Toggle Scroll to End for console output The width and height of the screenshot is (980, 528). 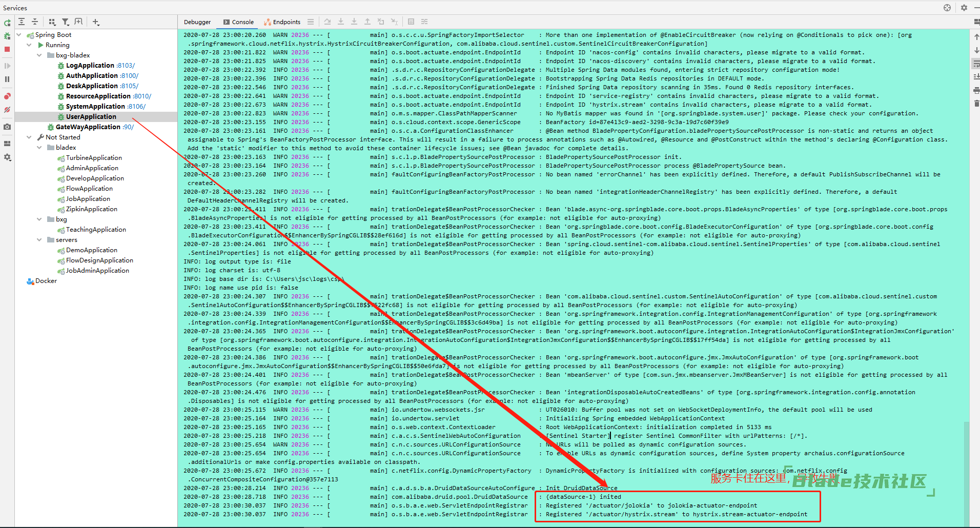976,77
